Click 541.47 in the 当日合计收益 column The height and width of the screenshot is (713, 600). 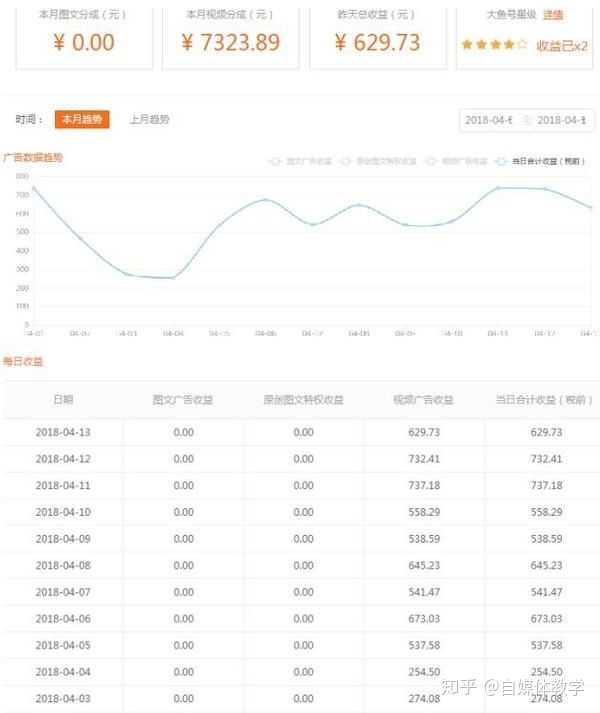(546, 592)
